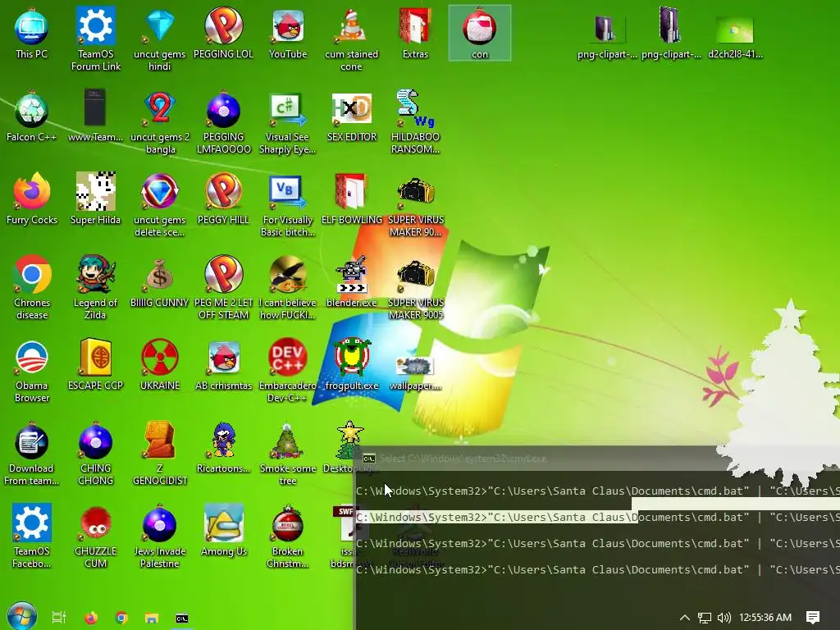Click the money bag desktop icon
840x630 pixels.
[160, 276]
